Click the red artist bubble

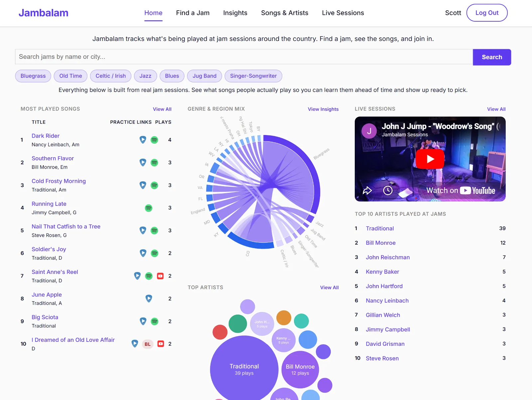pos(220,332)
